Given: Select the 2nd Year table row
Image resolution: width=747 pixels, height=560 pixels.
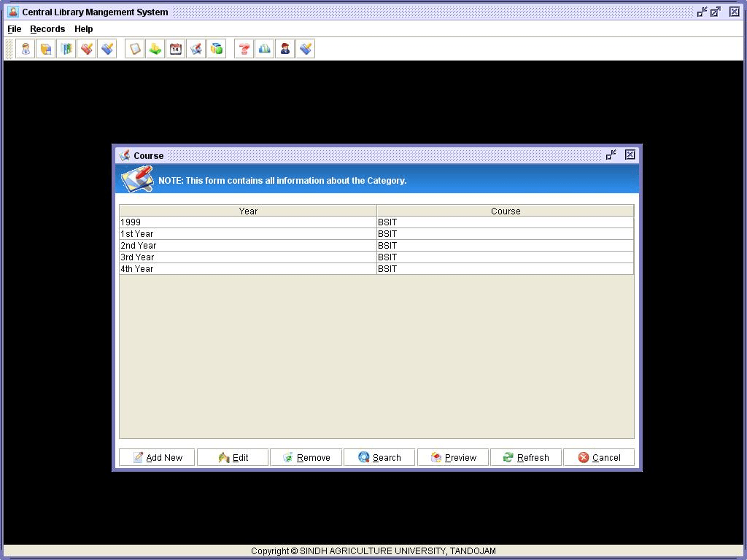Looking at the screenshot, I should (x=248, y=246).
